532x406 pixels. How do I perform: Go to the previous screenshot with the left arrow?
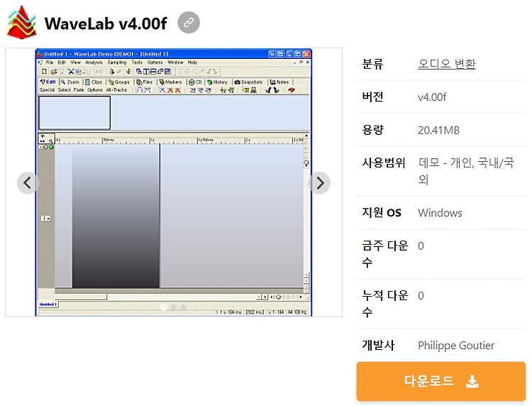(28, 183)
